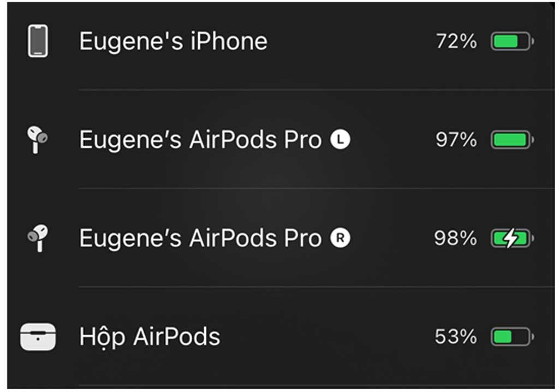Viewport: 559px width, 392px height.
Task: Select the Hộp AirPods label
Action: pyautogui.click(x=150, y=337)
